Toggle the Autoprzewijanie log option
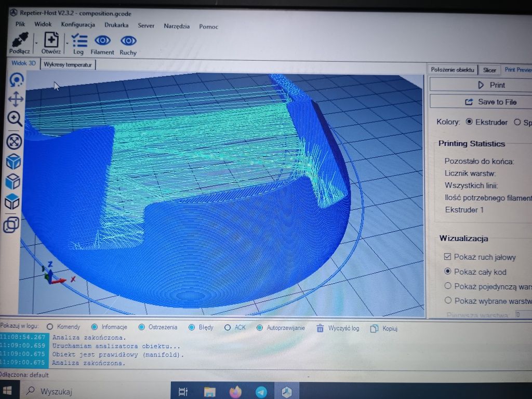Viewport: 532px width, 399px height. click(260, 328)
